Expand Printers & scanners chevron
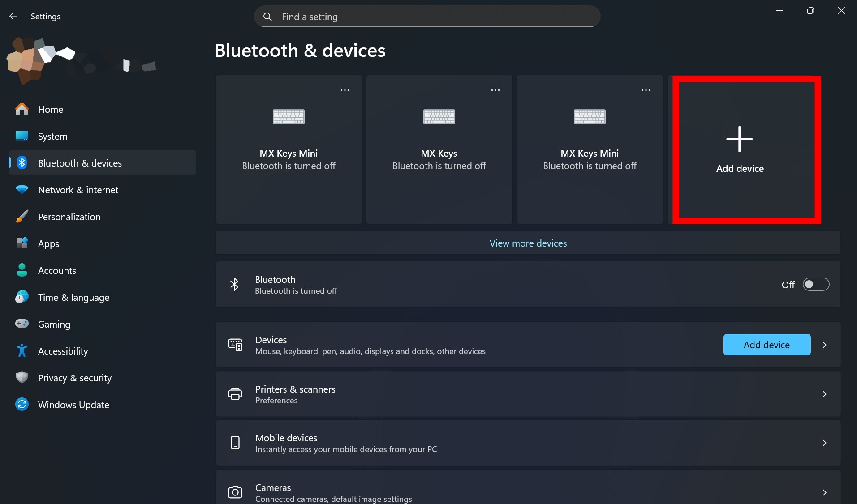 [x=824, y=394]
